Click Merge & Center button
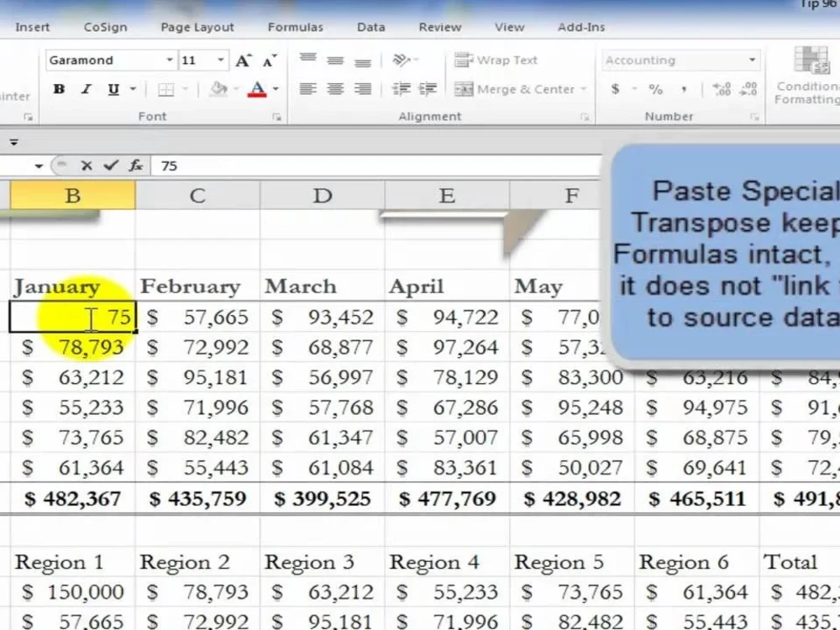Image resolution: width=840 pixels, height=630 pixels. 515,89
